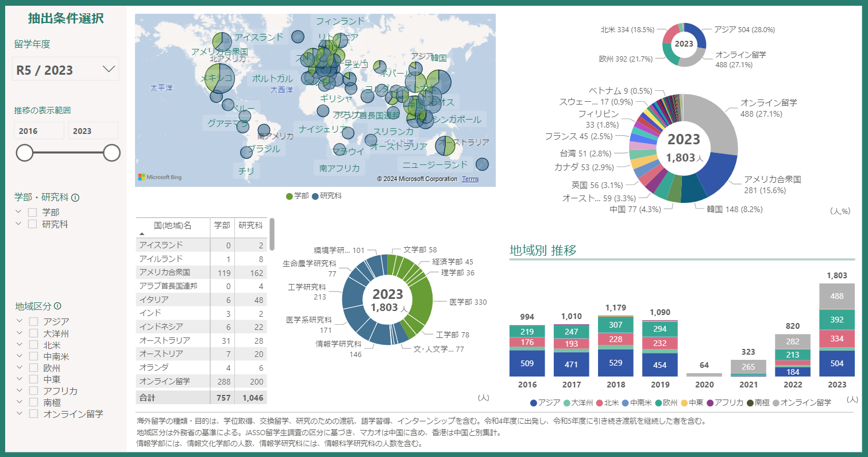Open the Terms link on the map
The width and height of the screenshot is (868, 457).
[470, 179]
